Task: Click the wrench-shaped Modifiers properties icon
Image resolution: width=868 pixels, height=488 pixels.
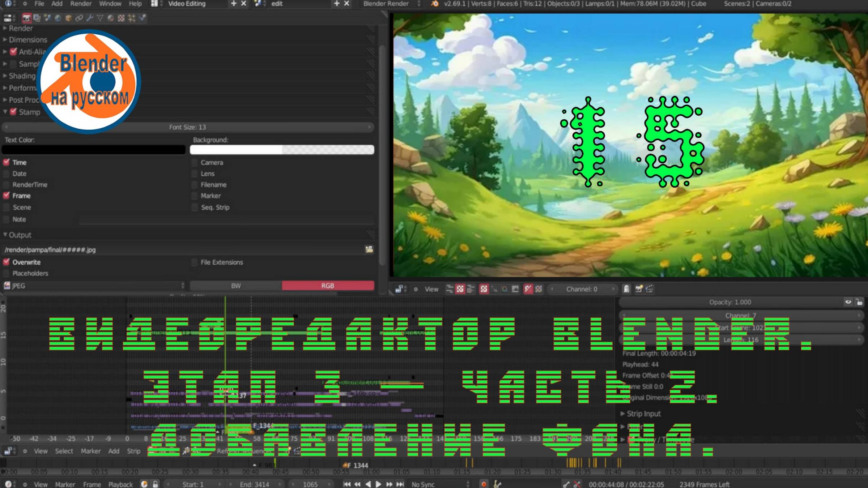Action: pyautogui.click(x=90, y=17)
